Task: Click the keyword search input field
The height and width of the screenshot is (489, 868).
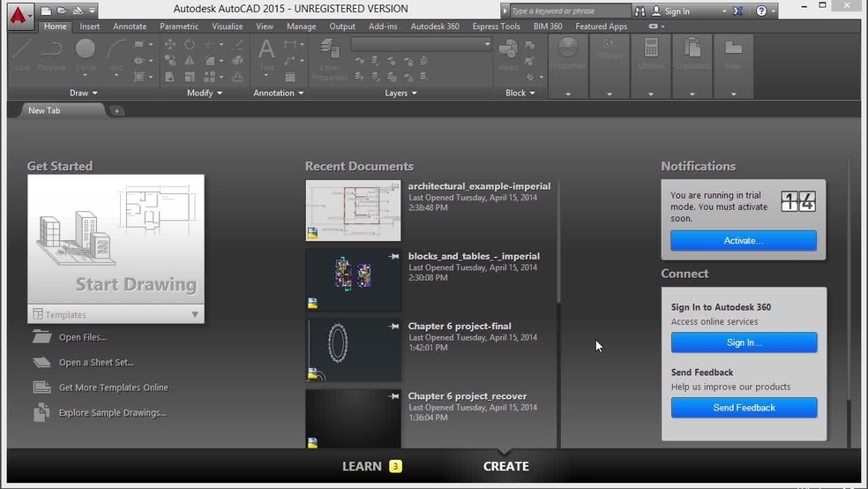Action: (569, 11)
